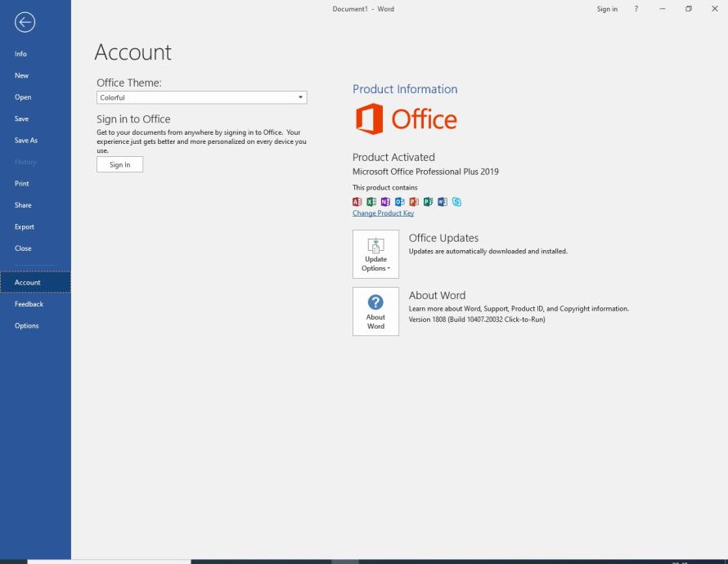
Task: Click the OneNote app icon
Action: [385, 202]
